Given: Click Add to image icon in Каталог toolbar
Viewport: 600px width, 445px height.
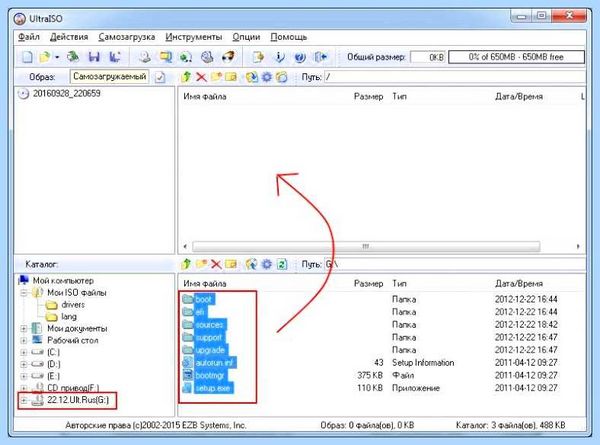Looking at the screenshot, I should point(251,264).
